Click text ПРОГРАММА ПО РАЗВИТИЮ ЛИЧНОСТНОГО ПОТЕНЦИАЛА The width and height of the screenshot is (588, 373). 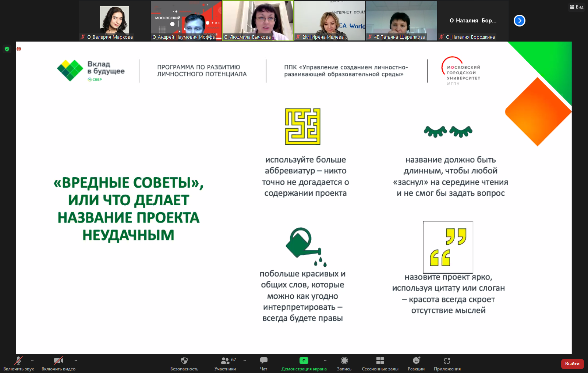click(x=202, y=71)
